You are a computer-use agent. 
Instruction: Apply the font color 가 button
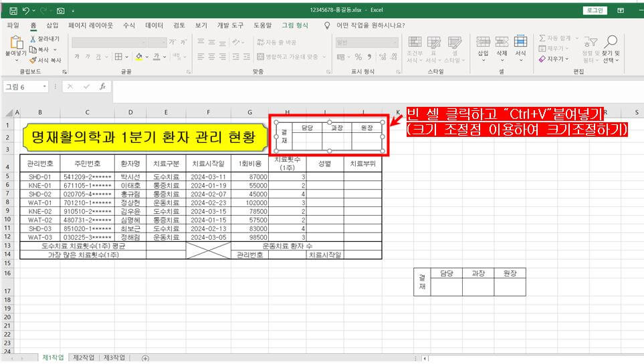[156, 57]
